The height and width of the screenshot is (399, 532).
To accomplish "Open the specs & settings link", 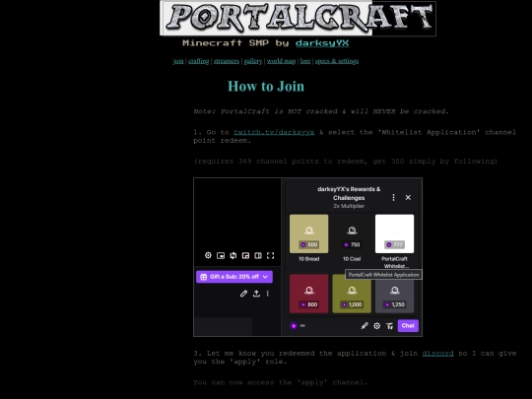I will coord(337,61).
